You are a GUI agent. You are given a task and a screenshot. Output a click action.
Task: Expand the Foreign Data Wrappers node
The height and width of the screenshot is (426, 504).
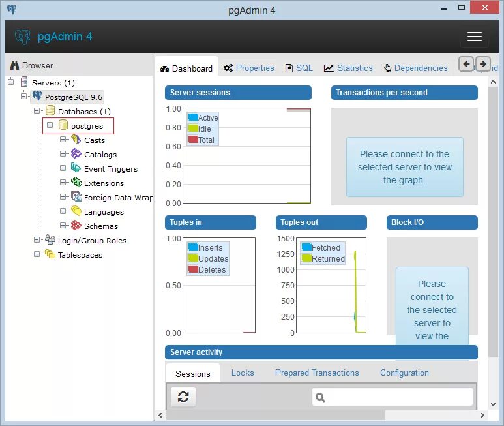[63, 196]
